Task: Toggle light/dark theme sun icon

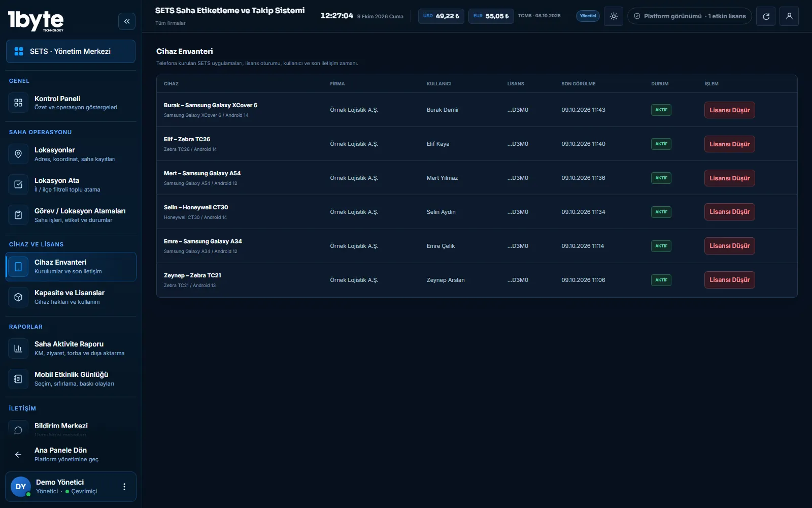Action: 614,16
